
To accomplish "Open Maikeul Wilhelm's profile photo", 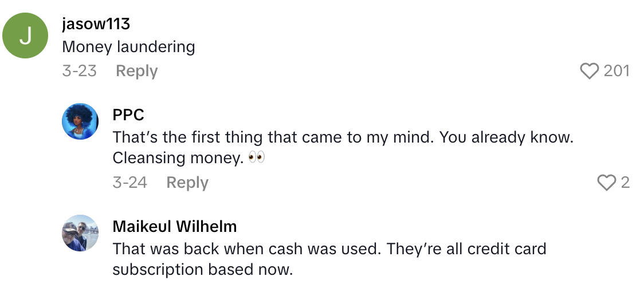I will pos(80,233).
